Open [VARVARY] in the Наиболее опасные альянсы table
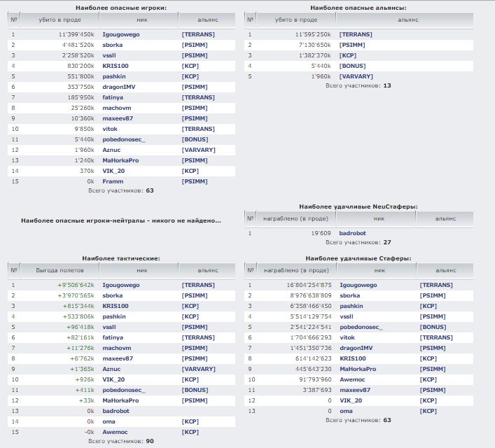 pos(356,76)
